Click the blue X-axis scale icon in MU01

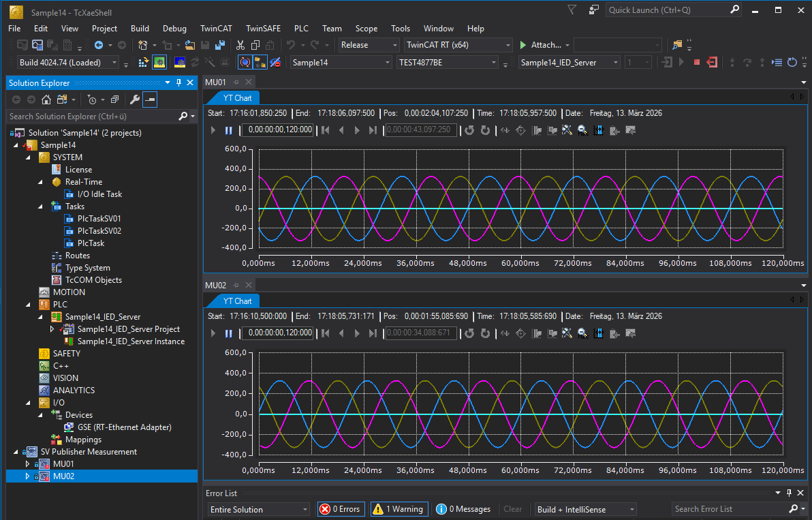click(599, 131)
